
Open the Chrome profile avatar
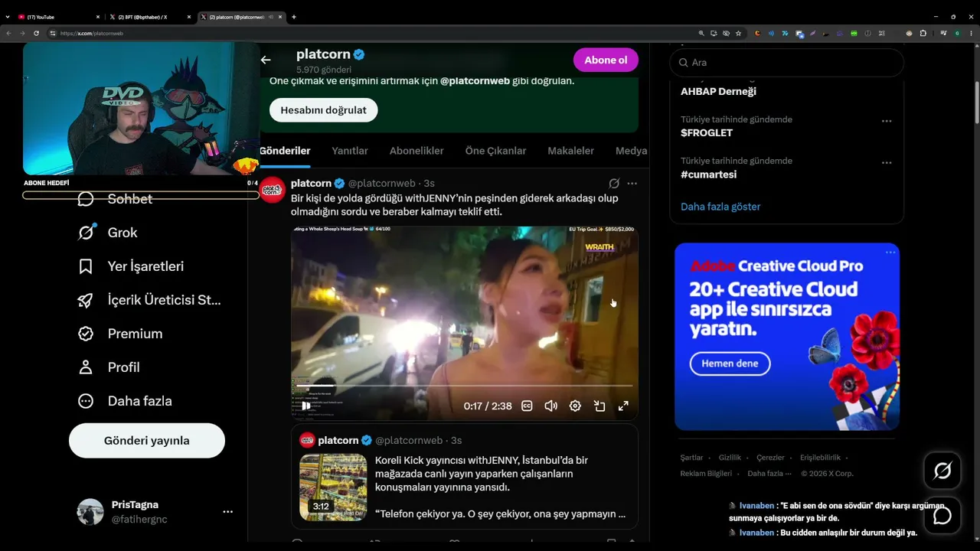point(956,34)
